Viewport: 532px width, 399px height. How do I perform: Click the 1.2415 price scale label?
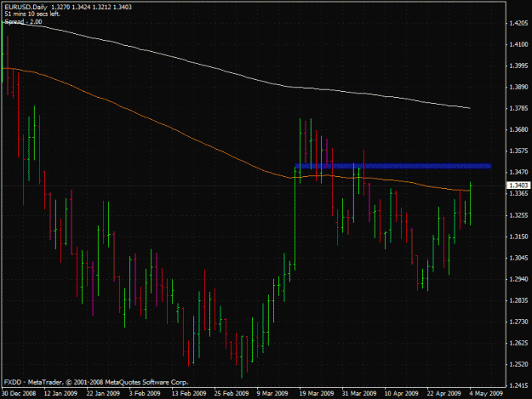518,385
